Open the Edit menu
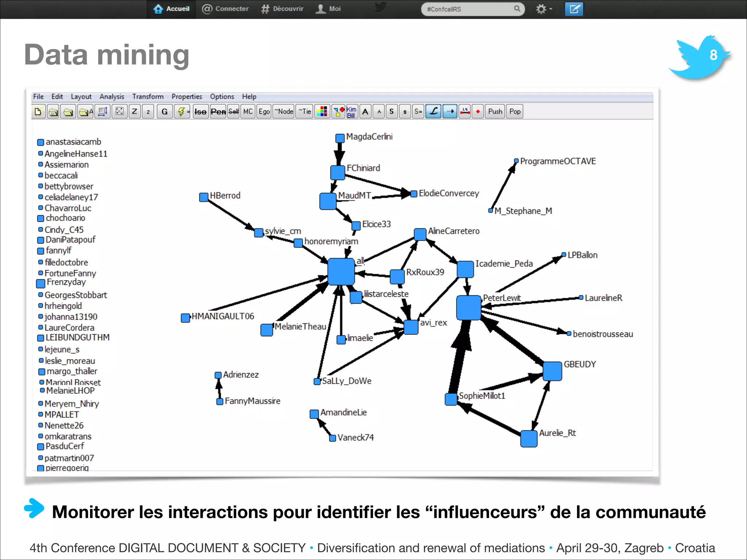 (57, 97)
